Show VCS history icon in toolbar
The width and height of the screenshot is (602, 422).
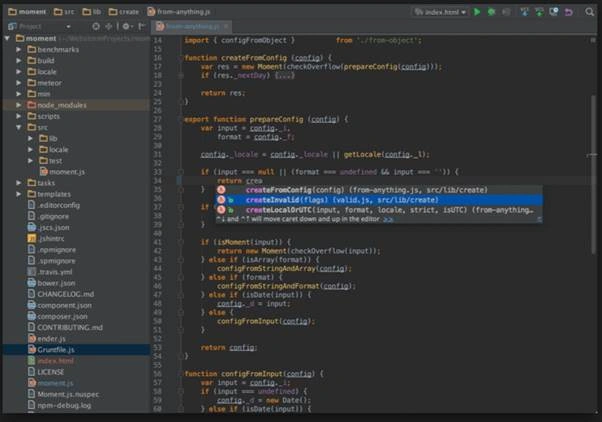coord(554,12)
